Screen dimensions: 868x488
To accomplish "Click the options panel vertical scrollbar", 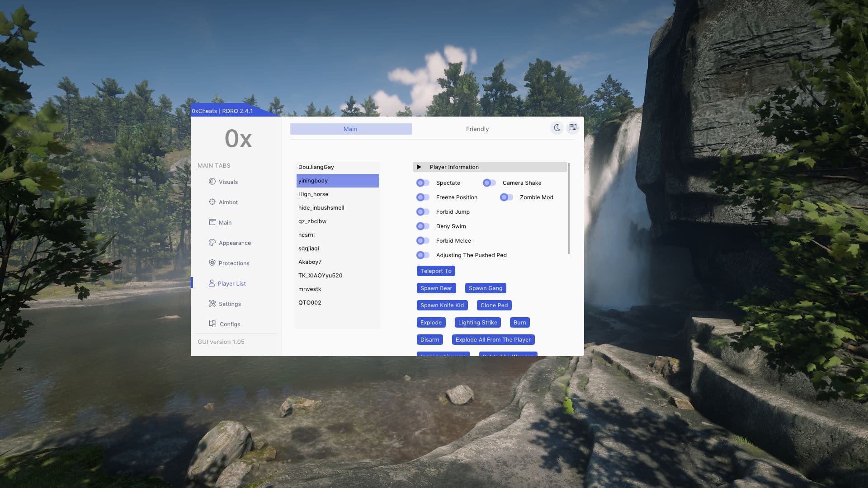I will tap(569, 209).
